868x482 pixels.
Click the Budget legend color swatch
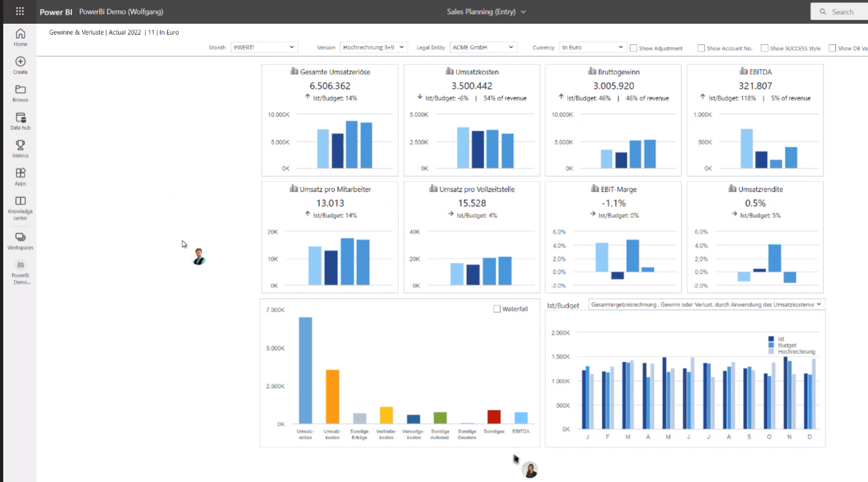coord(772,345)
